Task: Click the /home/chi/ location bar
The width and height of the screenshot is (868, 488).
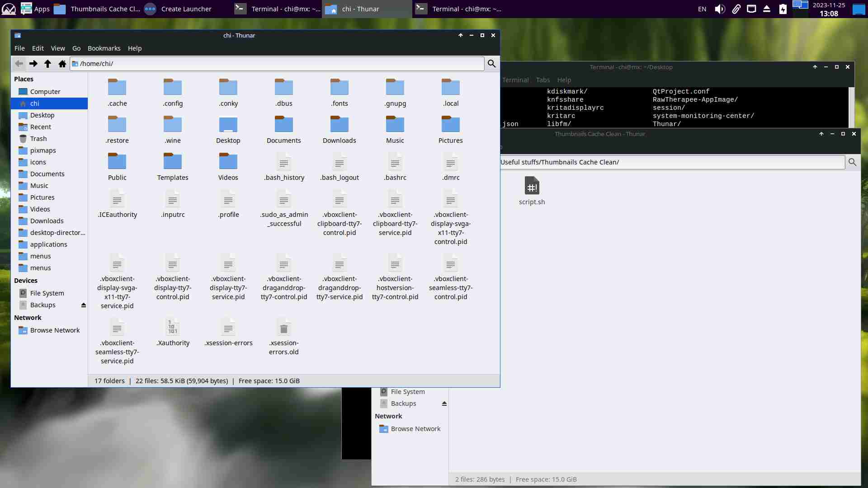Action: (280, 64)
